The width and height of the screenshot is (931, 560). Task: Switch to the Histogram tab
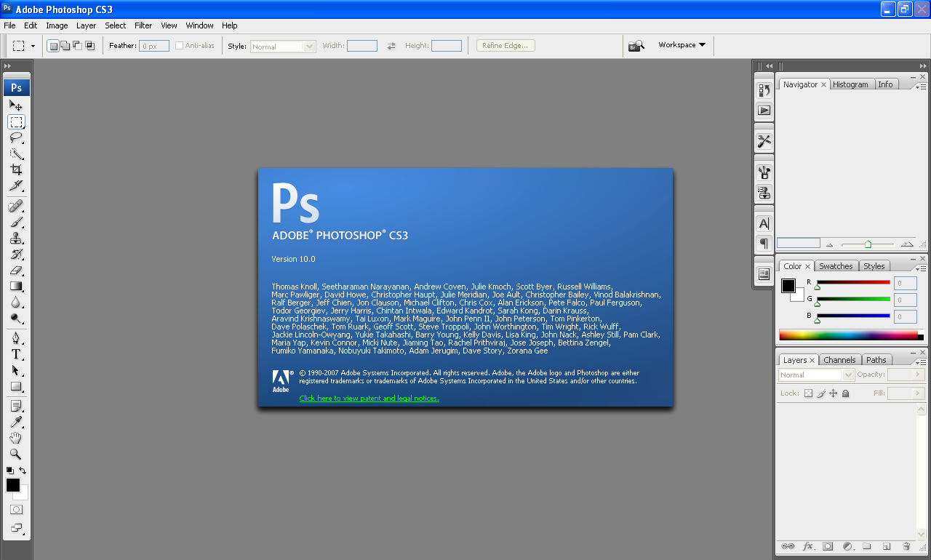850,84
